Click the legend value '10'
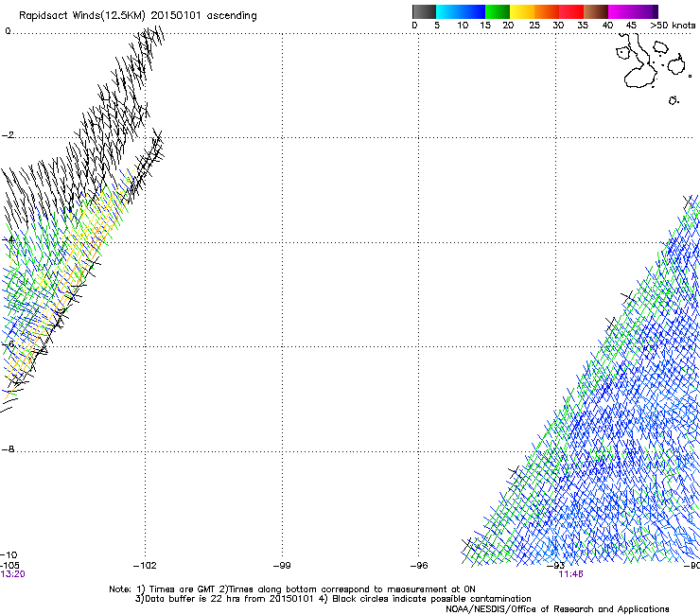This screenshot has height=615, width=700. coord(463,25)
